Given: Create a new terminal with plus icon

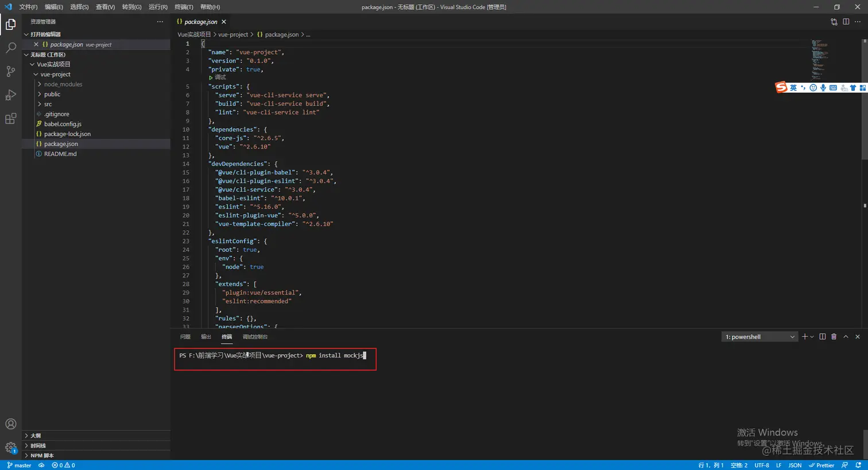Looking at the screenshot, I should 805,337.
